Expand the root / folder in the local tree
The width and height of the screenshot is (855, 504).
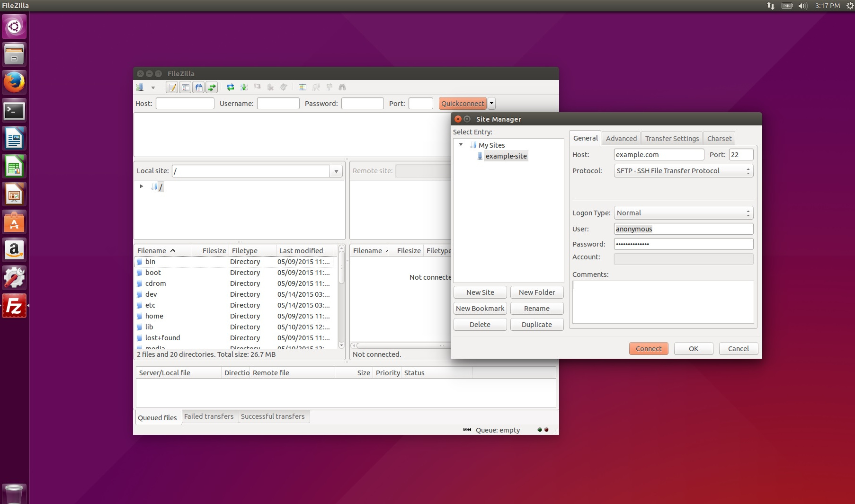(142, 186)
